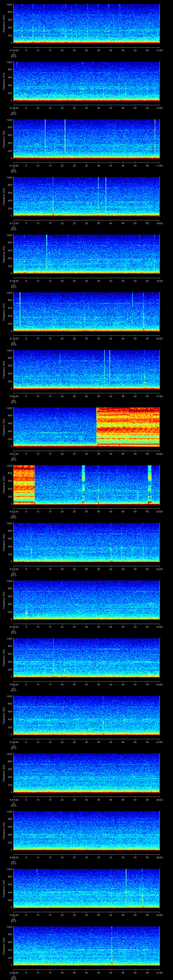173x980 pixels.
Task: Click the 21:00 end time label
Action: 160,396
